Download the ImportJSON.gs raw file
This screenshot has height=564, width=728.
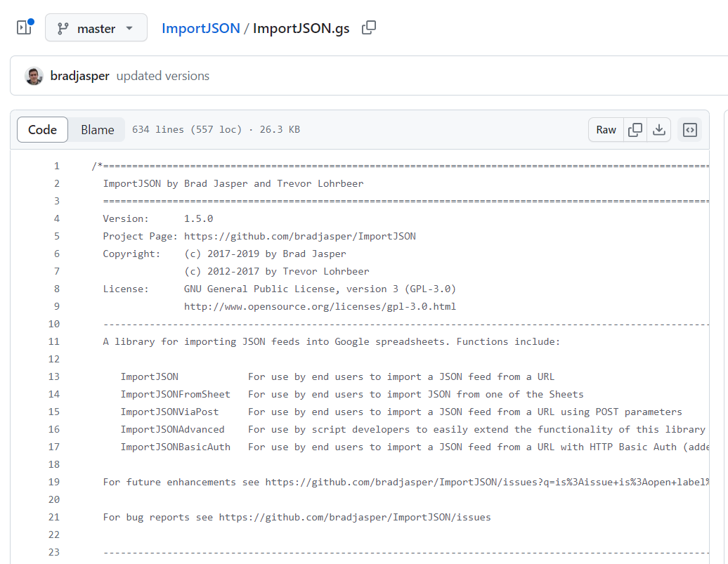(x=660, y=129)
